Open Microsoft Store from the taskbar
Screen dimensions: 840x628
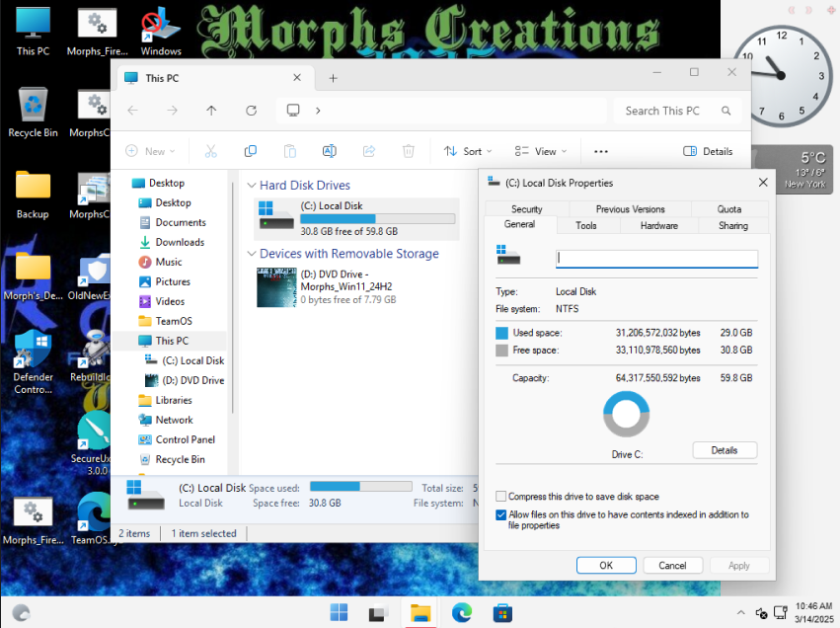click(502, 612)
